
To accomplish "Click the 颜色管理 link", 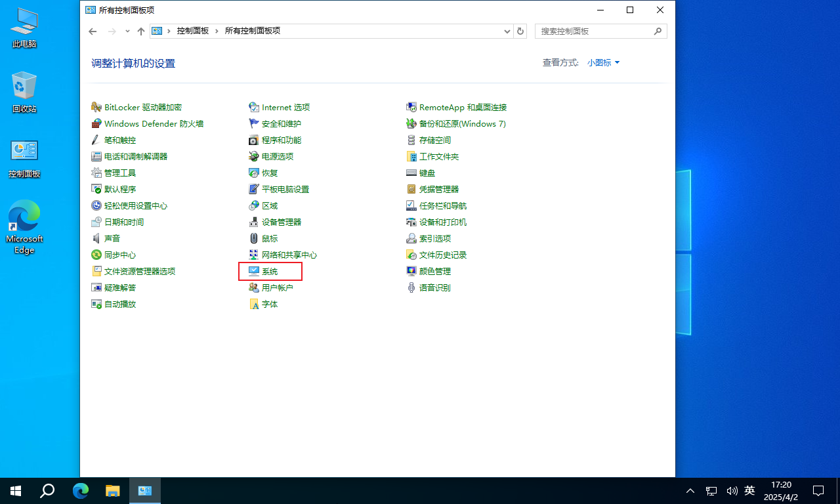I will pyautogui.click(x=435, y=271).
